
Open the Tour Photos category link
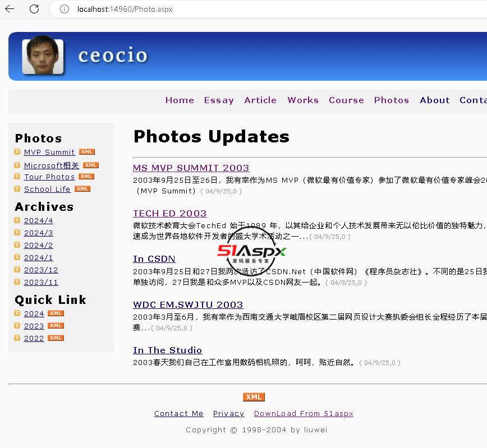coord(49,177)
